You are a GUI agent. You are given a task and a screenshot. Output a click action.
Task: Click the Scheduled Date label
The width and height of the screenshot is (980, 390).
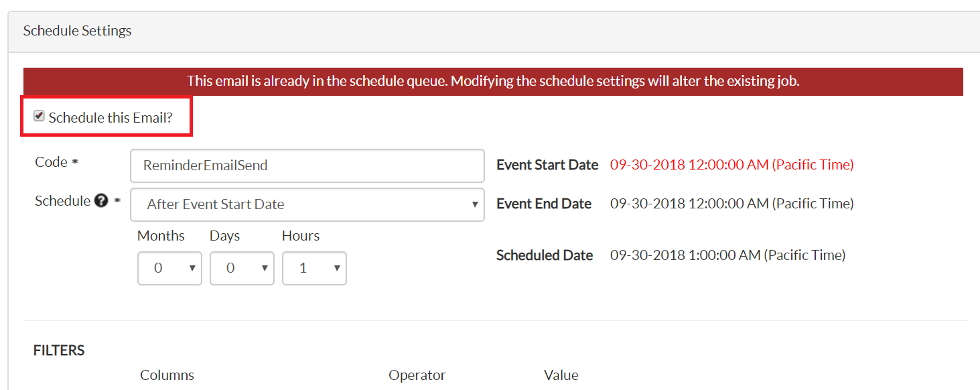544,255
